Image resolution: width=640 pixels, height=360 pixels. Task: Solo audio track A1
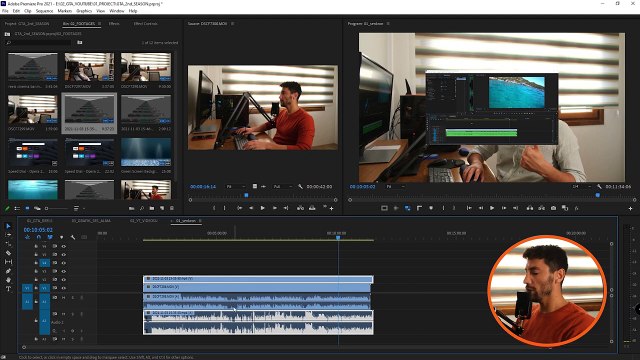tap(73, 298)
